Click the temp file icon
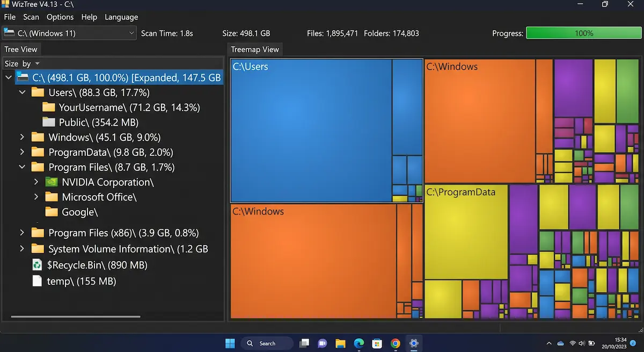 [37, 281]
